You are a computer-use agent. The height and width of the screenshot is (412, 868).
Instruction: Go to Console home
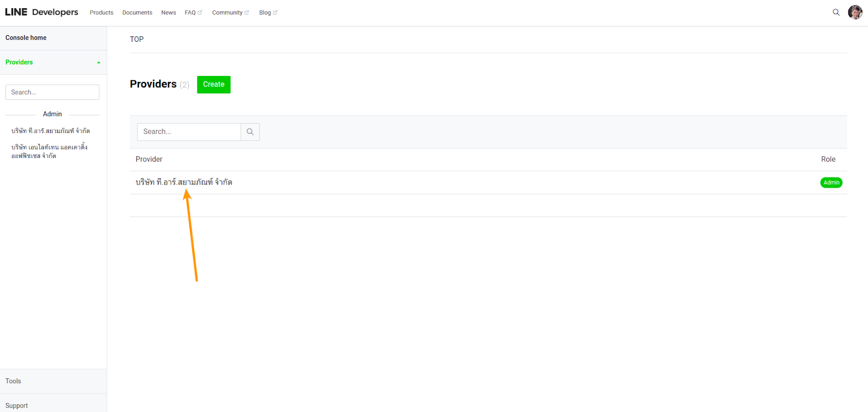tap(26, 38)
